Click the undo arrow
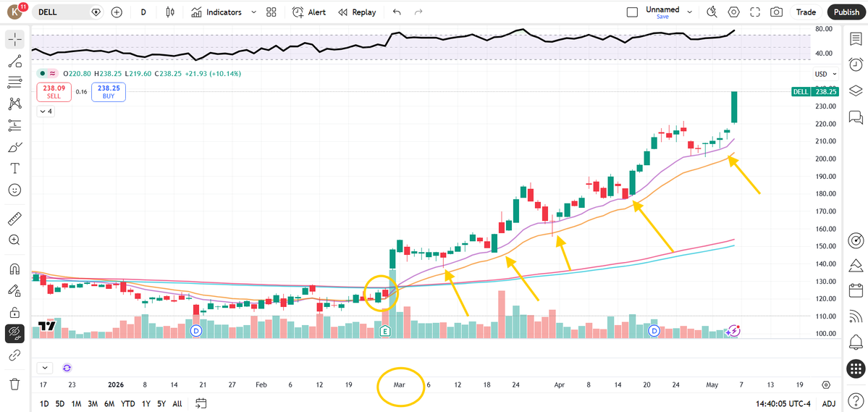868x412 pixels. coord(397,12)
